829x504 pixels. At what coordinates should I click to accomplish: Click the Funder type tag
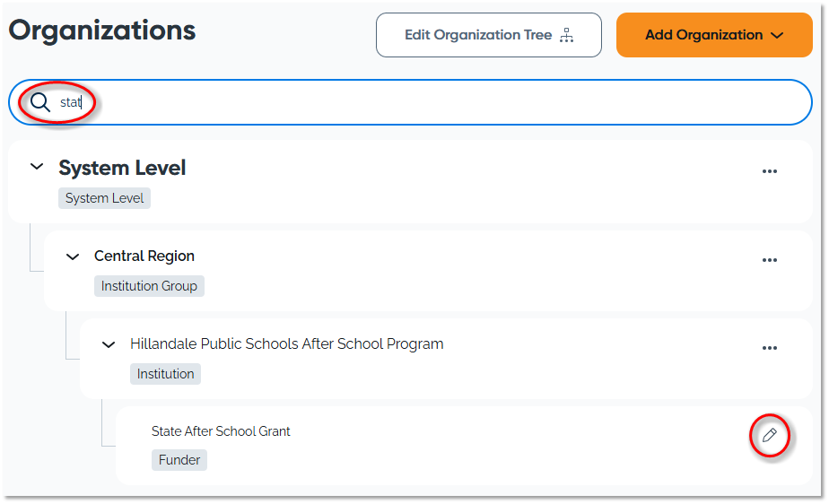coord(179,460)
